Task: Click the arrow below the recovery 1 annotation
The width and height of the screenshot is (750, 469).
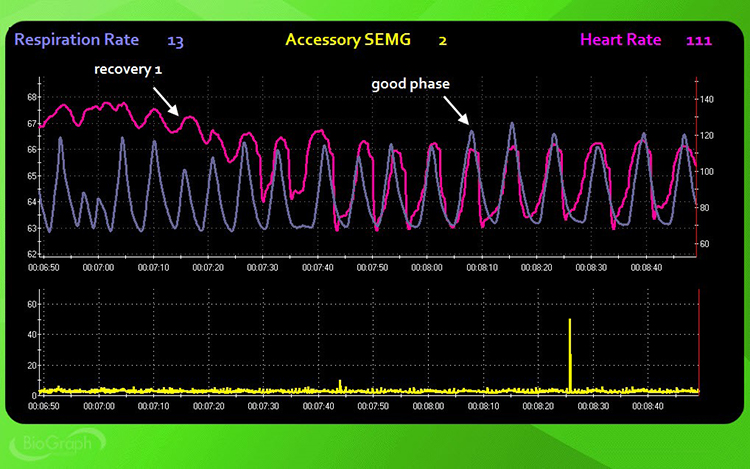Action: click(166, 101)
